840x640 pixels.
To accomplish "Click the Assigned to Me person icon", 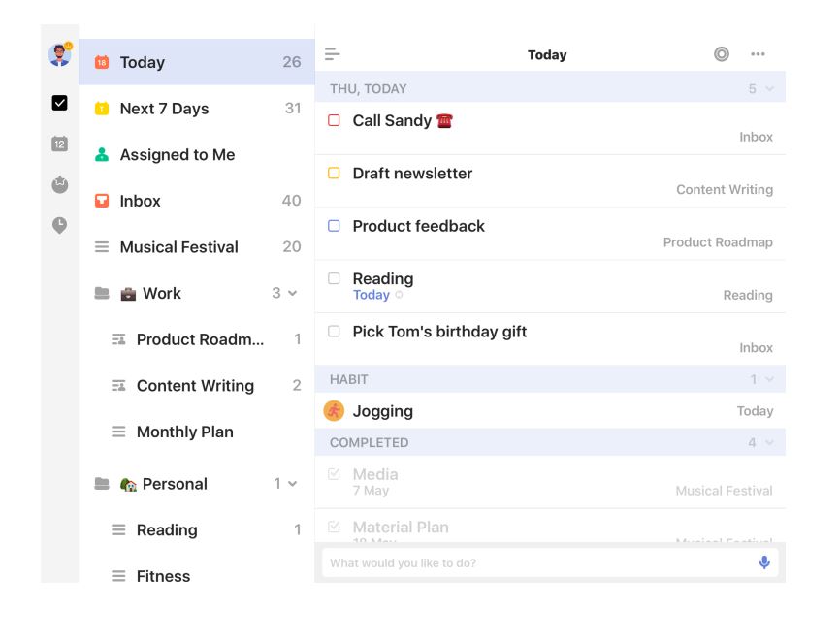I will 101,155.
